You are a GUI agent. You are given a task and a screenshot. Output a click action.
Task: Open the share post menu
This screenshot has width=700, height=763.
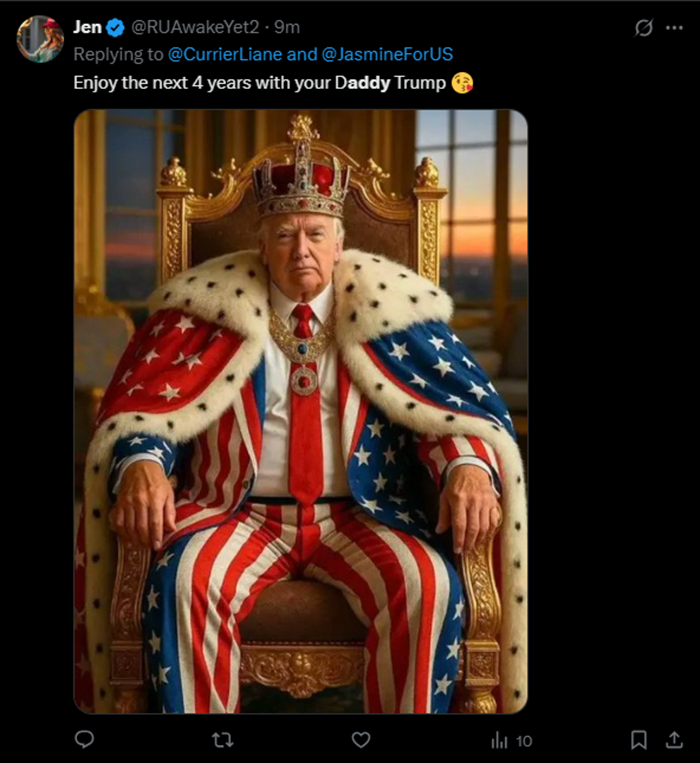tap(675, 740)
